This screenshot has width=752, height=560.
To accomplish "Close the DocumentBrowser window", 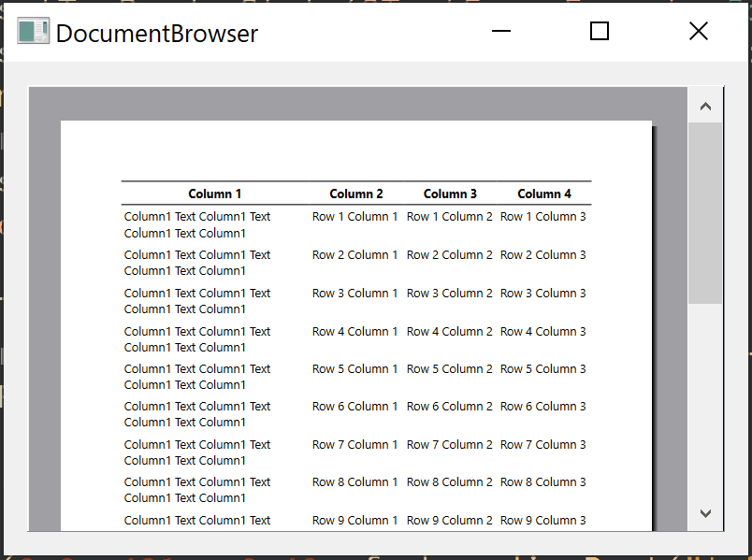I will (x=698, y=32).
